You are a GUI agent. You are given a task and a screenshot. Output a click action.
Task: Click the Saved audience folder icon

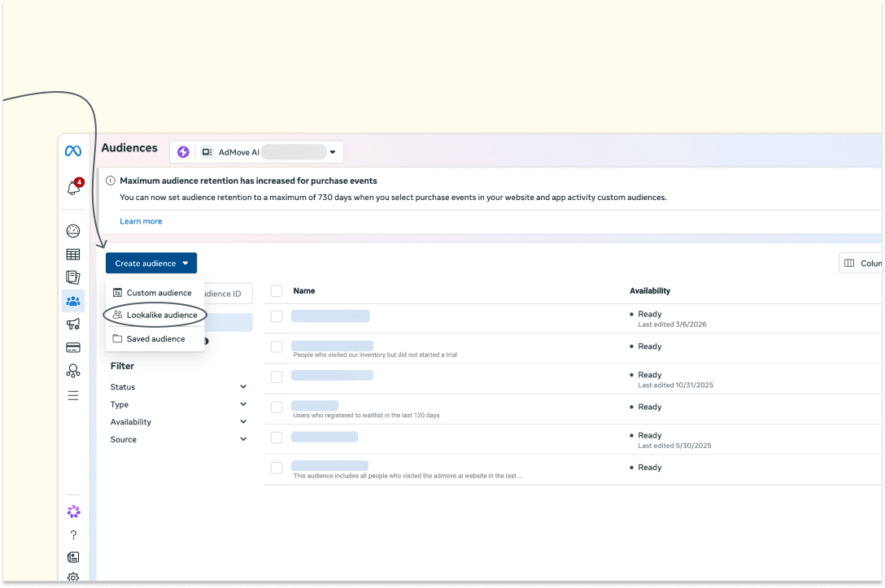pos(117,338)
